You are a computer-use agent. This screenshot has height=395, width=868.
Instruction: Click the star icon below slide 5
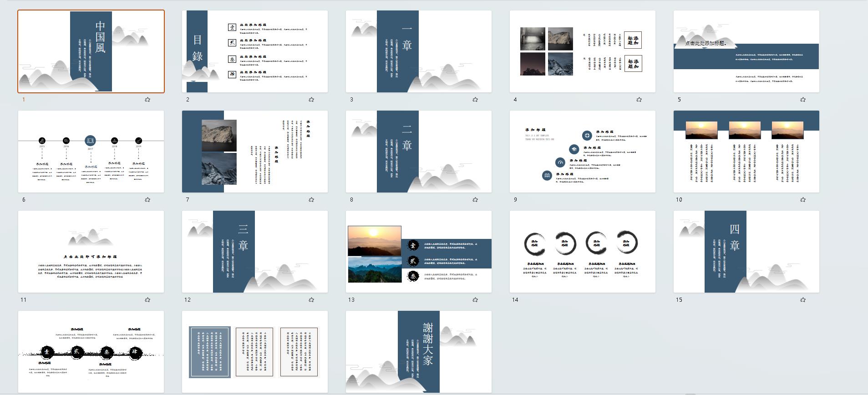[x=803, y=100]
